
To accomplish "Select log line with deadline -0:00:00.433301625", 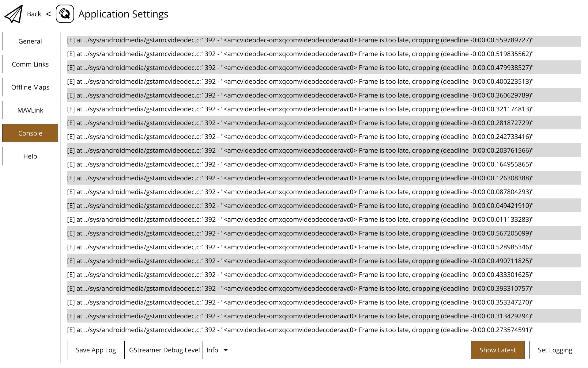I will click(324, 275).
